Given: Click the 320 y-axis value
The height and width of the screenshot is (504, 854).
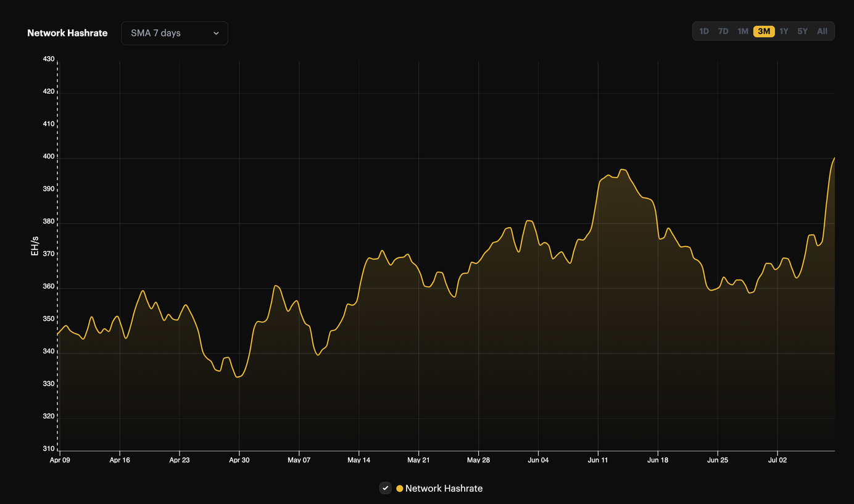Looking at the screenshot, I should point(48,416).
